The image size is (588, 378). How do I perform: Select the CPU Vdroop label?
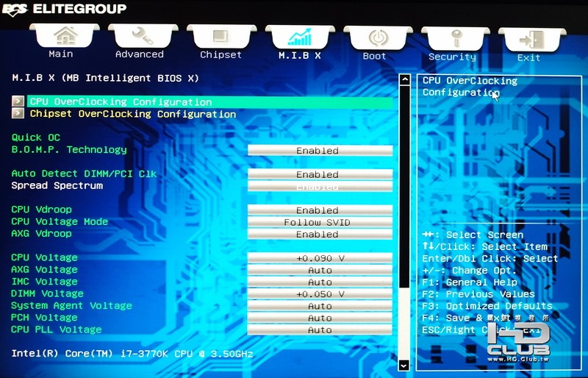pyautogui.click(x=41, y=210)
